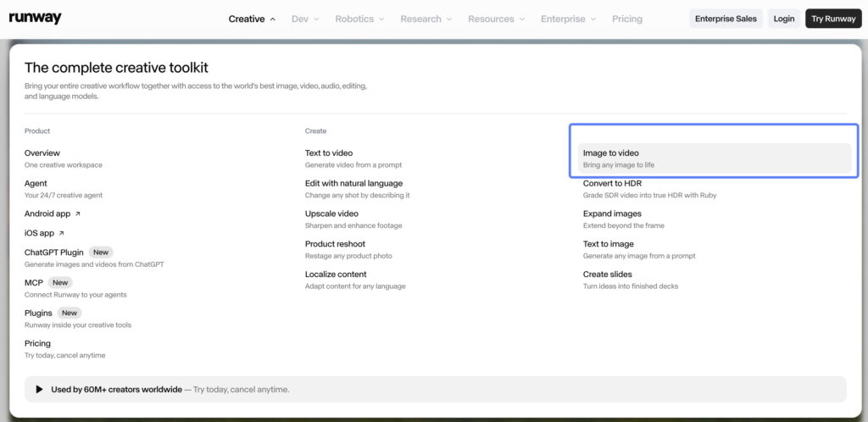Open Pricing in the top navigation
The width and height of the screenshot is (868, 422).
click(627, 19)
